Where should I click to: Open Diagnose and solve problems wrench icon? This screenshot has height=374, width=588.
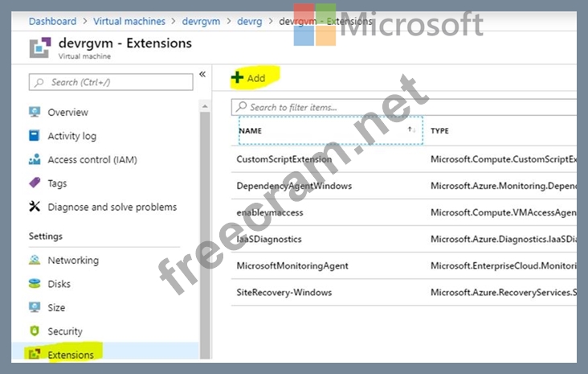(35, 207)
